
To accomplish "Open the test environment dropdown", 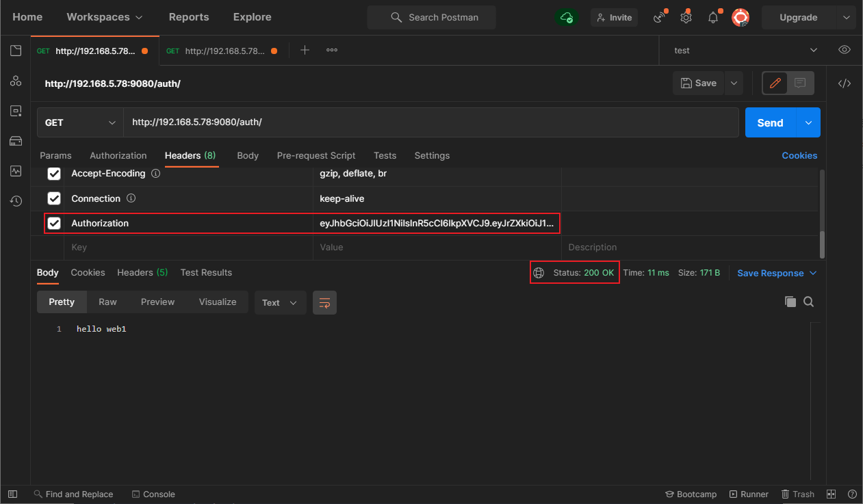I will (x=745, y=50).
